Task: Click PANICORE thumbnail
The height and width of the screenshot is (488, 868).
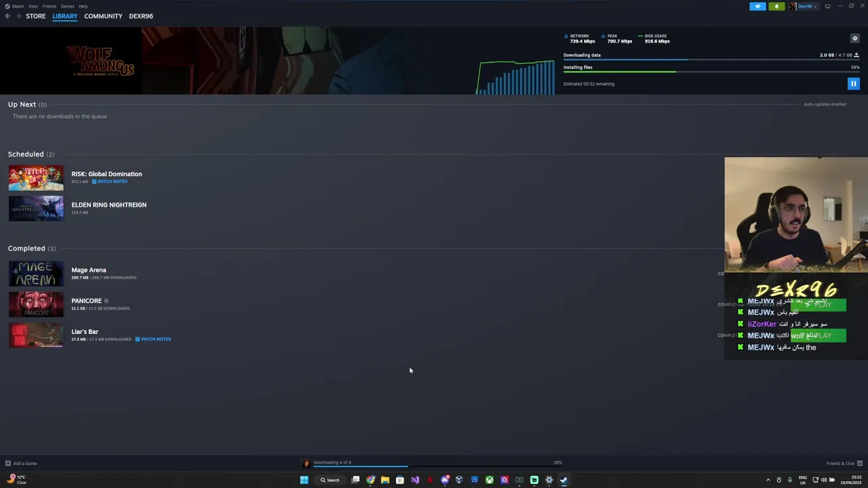Action: [x=36, y=305]
